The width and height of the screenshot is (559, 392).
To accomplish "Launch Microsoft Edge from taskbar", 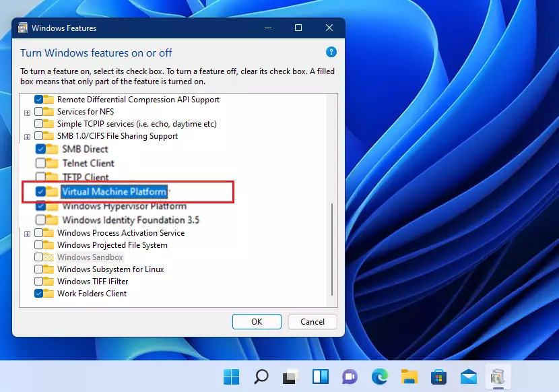I will (380, 377).
